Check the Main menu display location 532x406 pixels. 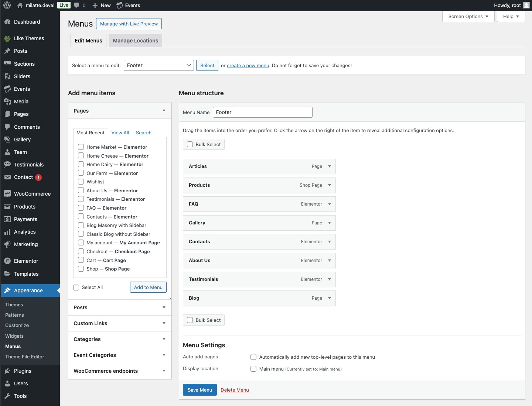253,369
